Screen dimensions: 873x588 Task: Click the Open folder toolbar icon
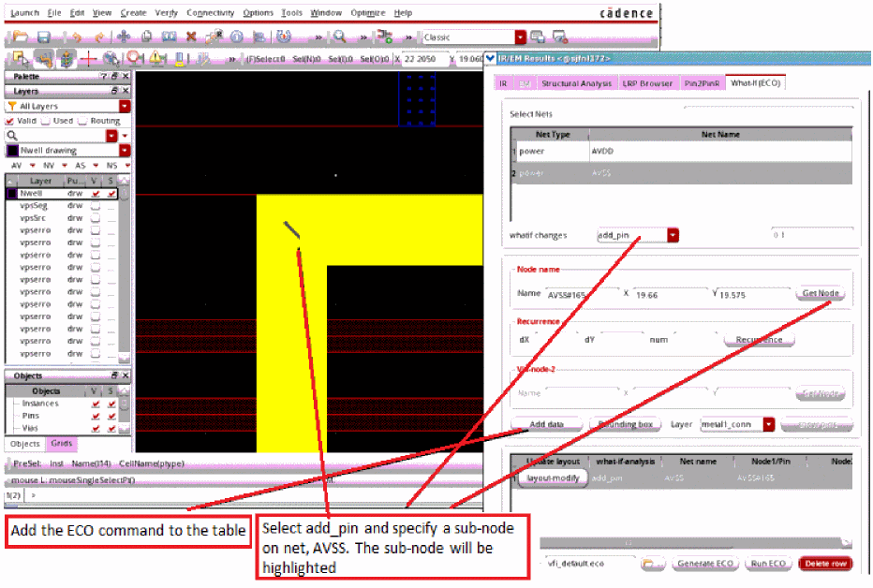pyautogui.click(x=20, y=37)
